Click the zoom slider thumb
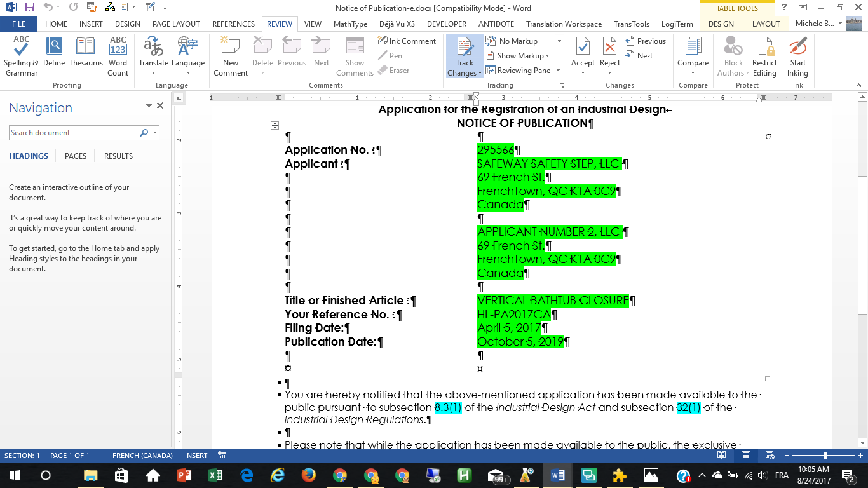This screenshot has height=488, width=868. 825,456
